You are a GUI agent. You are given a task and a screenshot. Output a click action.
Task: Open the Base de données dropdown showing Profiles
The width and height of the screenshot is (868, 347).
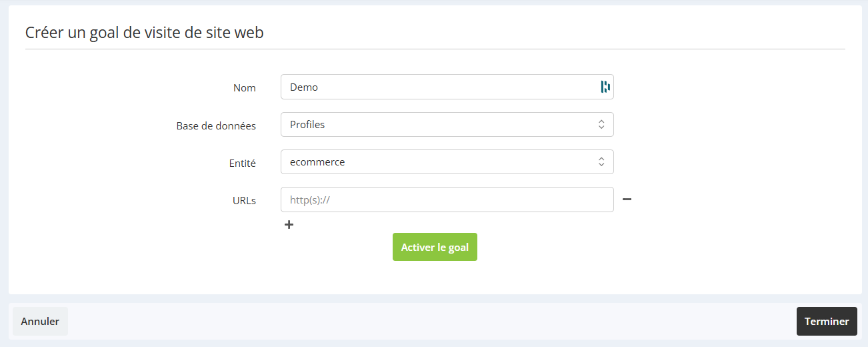click(447, 124)
